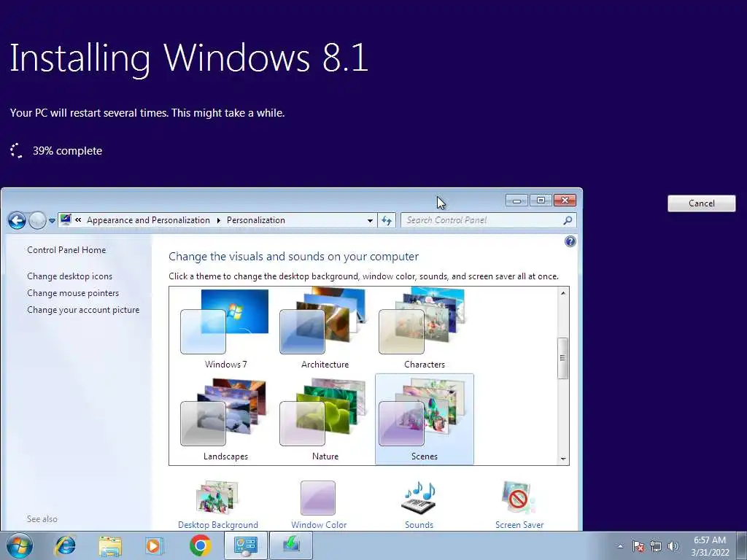Viewport: 747px width, 560px height.
Task: Open Screen Saver settings icon
Action: (x=519, y=497)
